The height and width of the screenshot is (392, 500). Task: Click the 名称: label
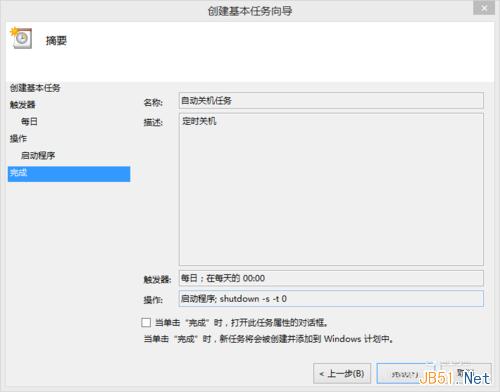(x=153, y=102)
